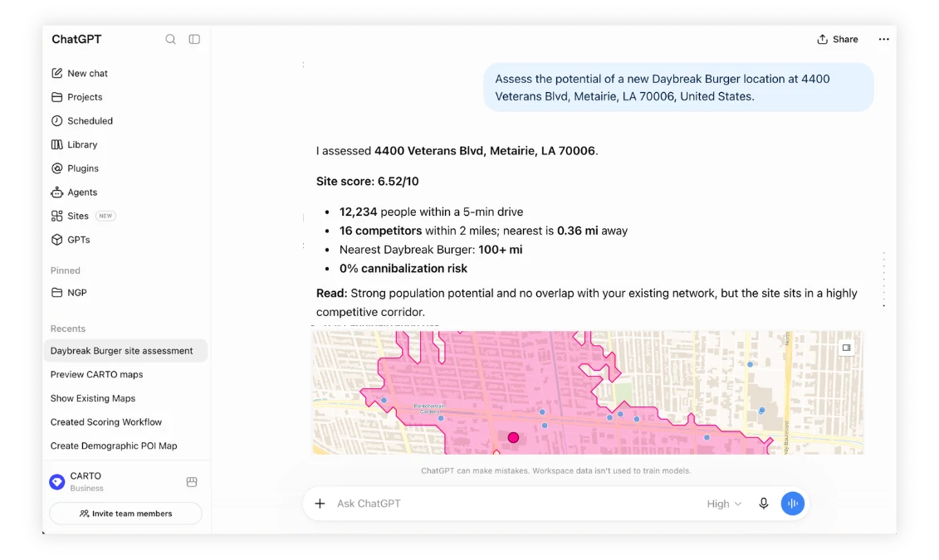Image resolution: width=939 pixels, height=560 pixels.
Task: Click the Agents robot icon
Action: [x=57, y=192]
